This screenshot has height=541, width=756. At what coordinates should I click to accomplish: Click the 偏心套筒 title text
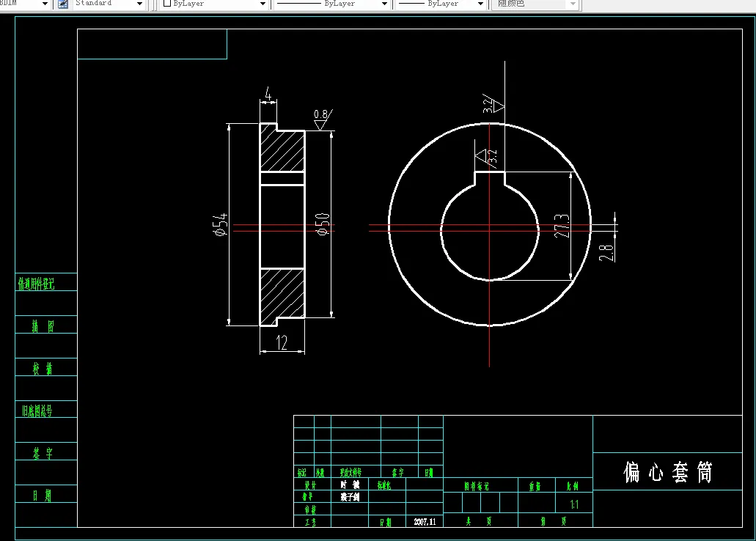668,472
